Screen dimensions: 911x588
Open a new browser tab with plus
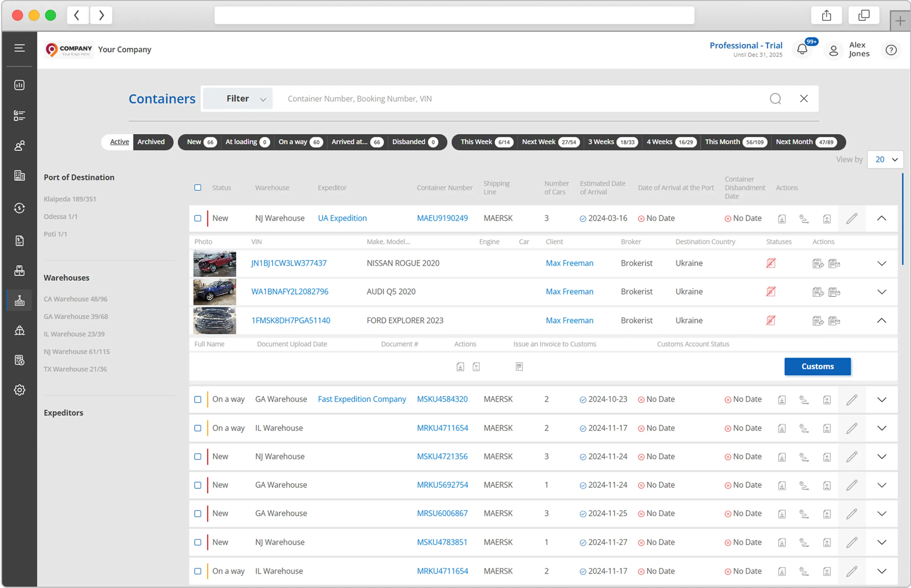(900, 21)
